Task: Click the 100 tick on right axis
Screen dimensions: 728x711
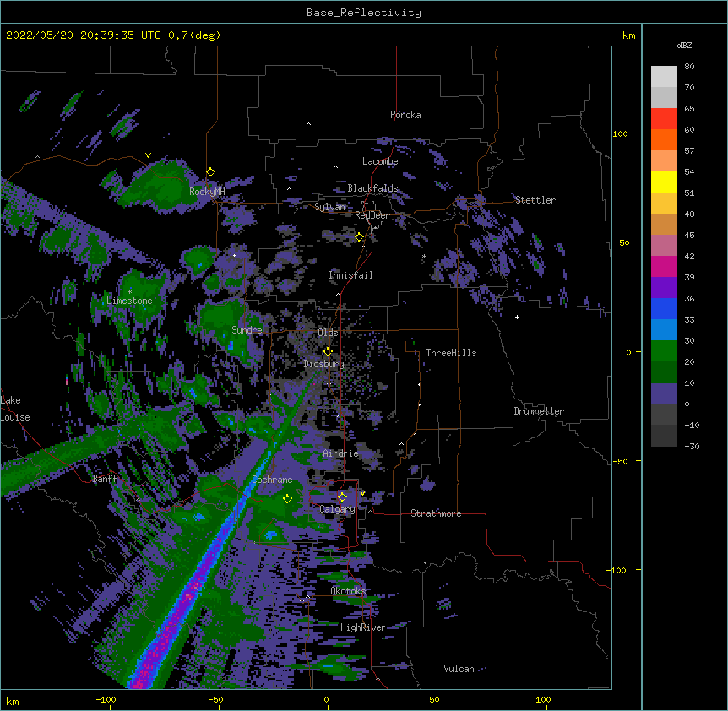Action: [620, 133]
